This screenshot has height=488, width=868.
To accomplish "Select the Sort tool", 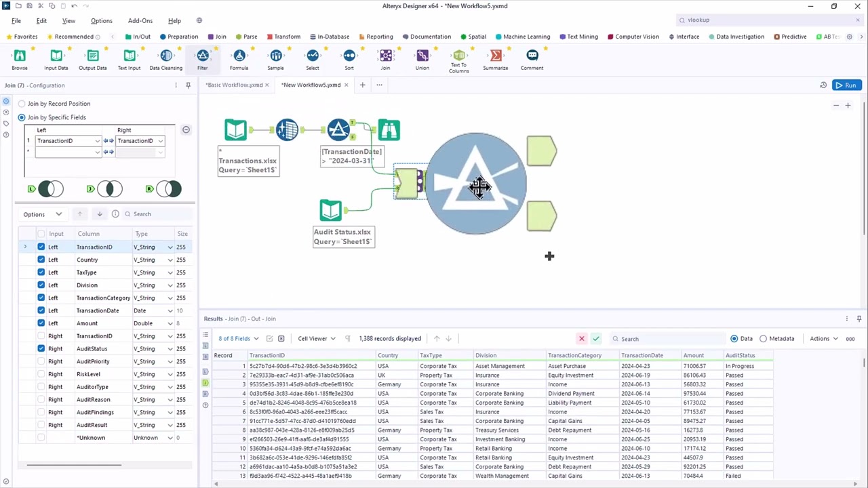I will 349,60.
